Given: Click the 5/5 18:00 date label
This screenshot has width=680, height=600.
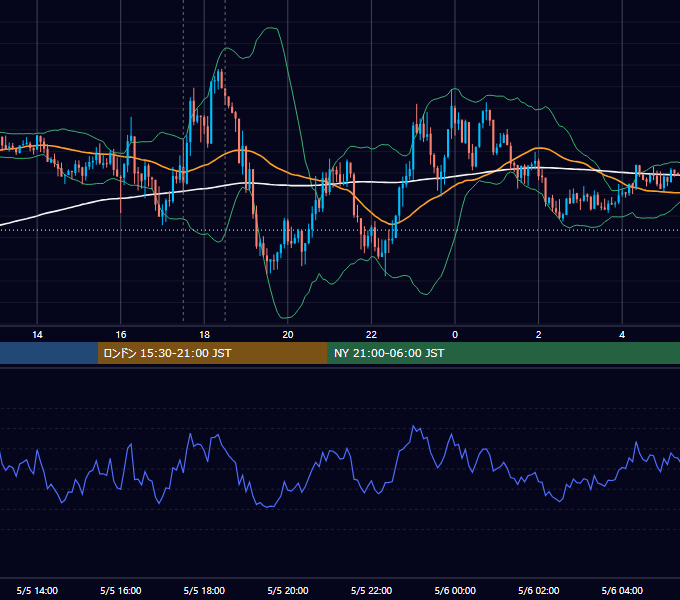Looking at the screenshot, I should 204,591.
